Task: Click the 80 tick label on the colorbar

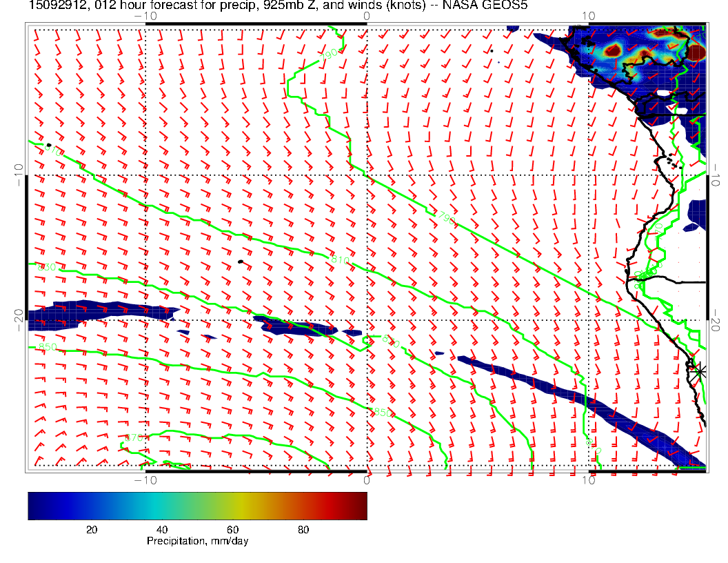Action: pos(303,530)
